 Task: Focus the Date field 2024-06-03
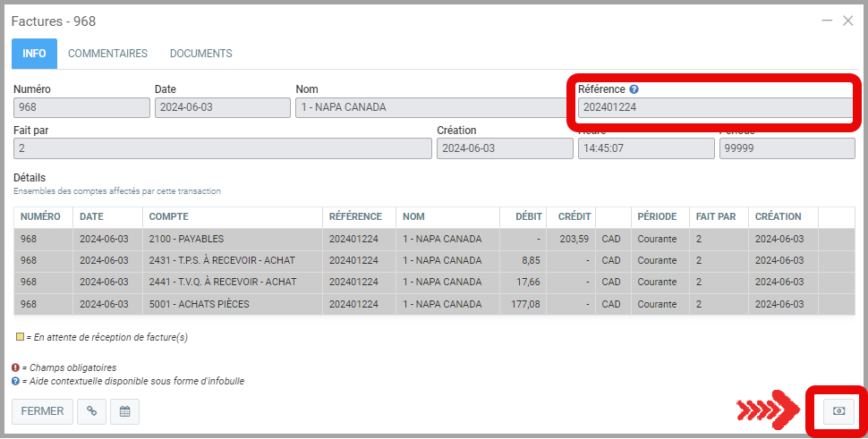(221, 108)
